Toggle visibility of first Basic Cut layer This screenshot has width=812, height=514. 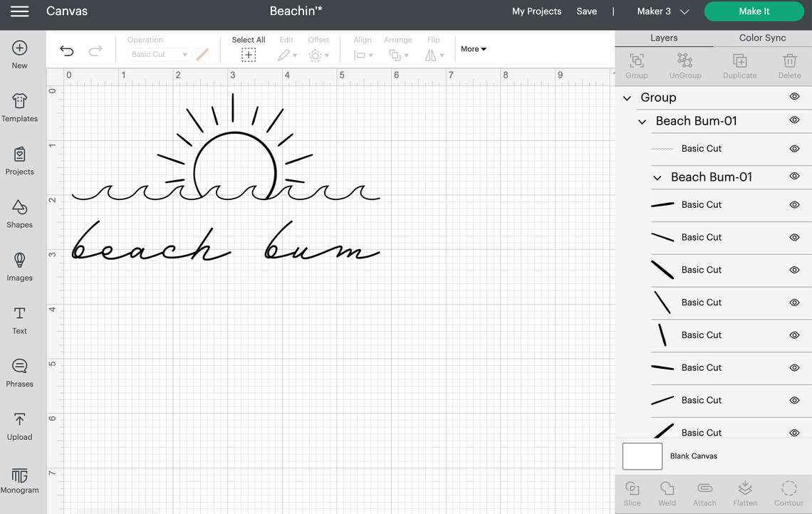coord(794,148)
